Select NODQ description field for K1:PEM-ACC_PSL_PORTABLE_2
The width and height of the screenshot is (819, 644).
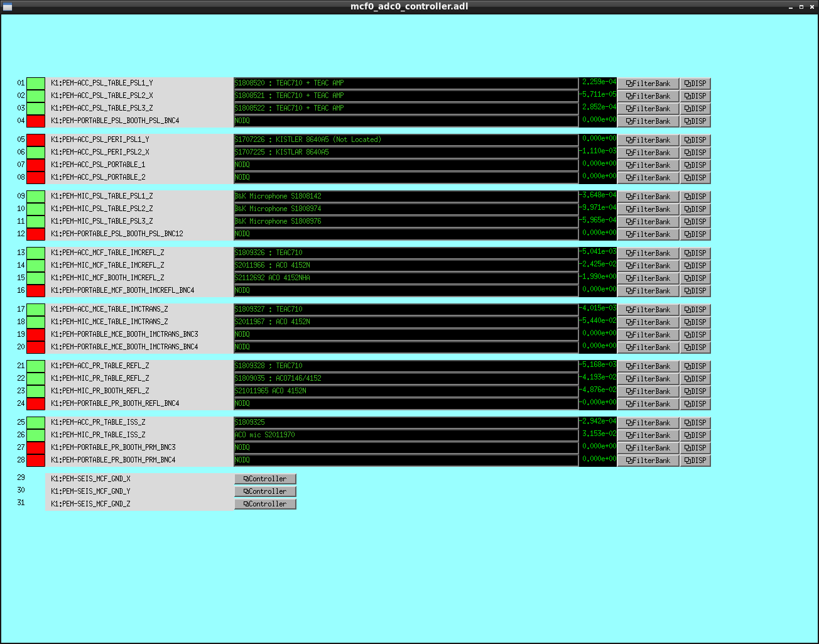(406, 178)
